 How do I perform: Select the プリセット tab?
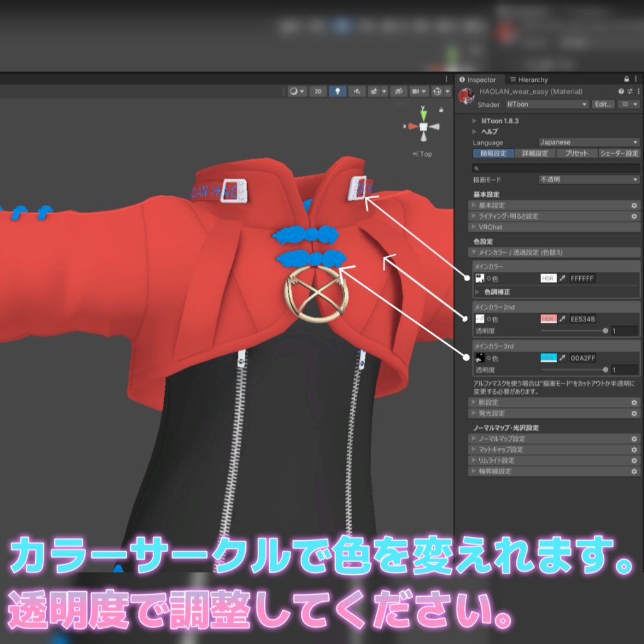click(x=577, y=153)
